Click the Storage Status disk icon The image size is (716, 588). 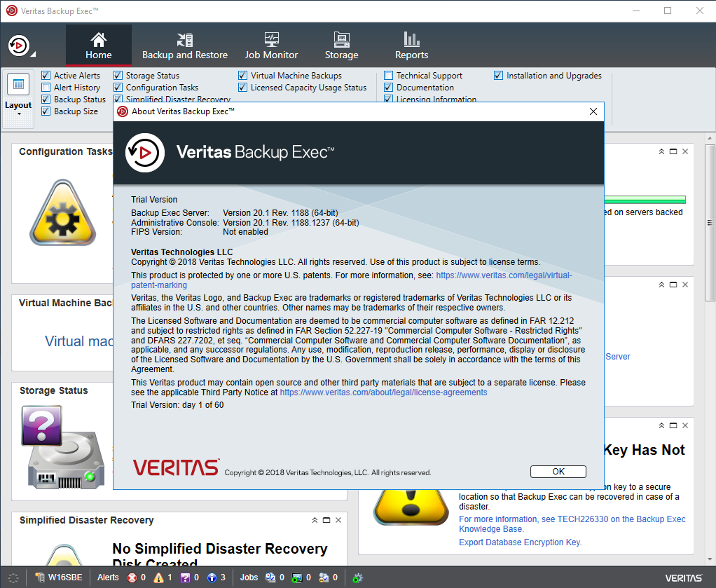[62, 447]
